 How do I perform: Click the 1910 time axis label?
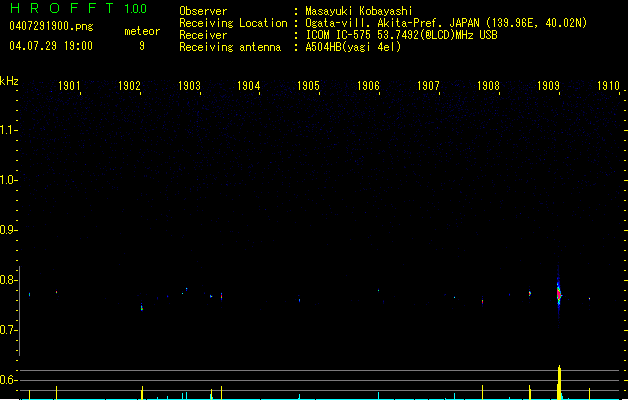(x=608, y=86)
